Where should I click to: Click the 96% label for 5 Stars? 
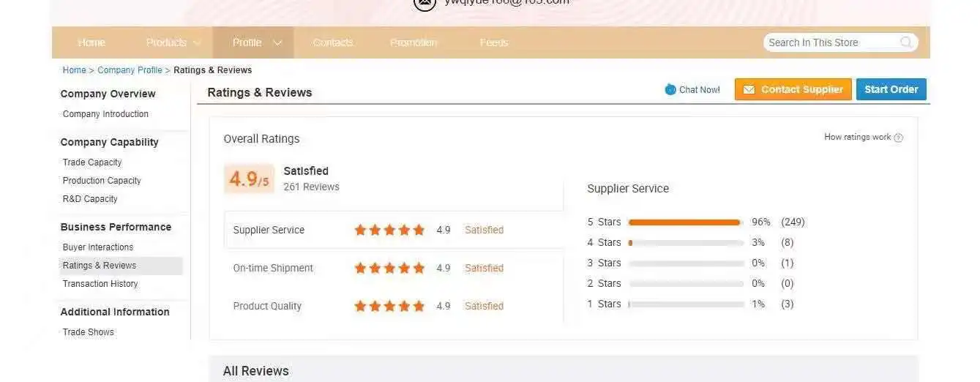761,222
